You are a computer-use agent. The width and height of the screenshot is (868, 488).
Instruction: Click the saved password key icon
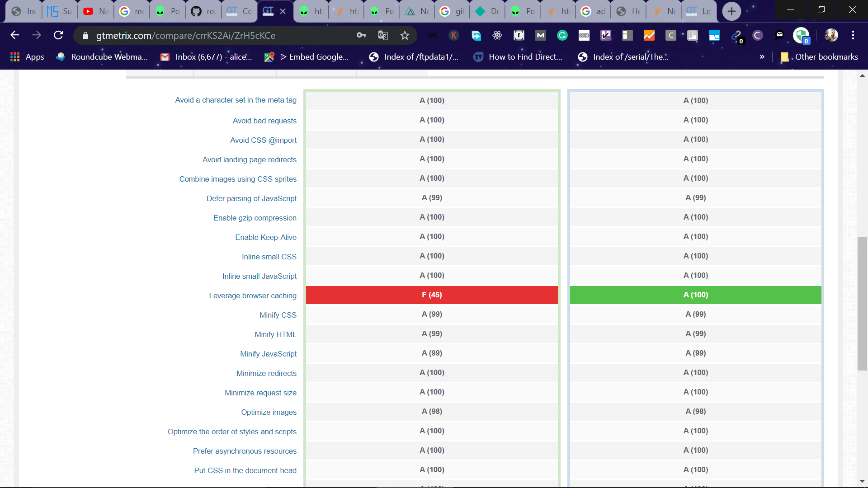tap(361, 35)
